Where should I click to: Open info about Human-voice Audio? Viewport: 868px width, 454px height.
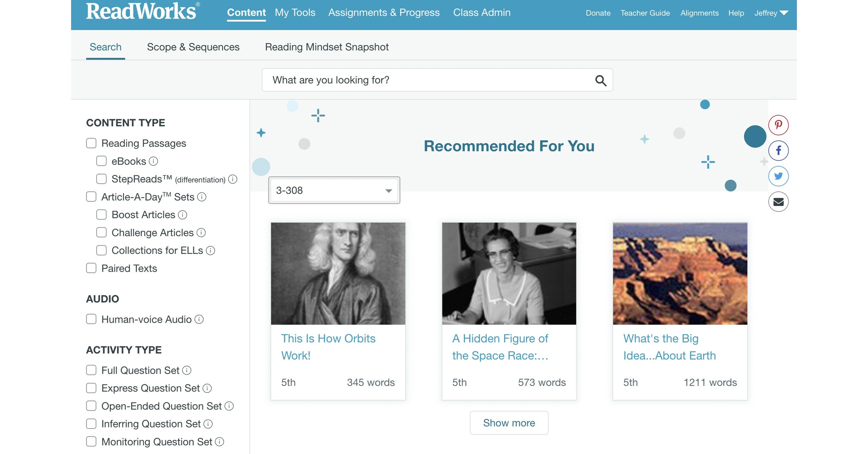pyautogui.click(x=200, y=319)
